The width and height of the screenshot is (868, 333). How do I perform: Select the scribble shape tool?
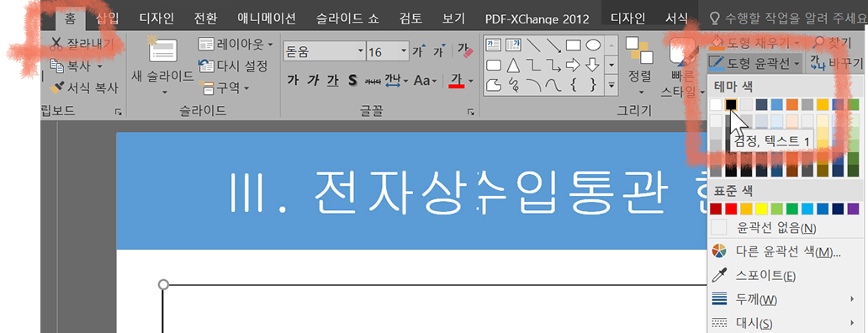513,85
